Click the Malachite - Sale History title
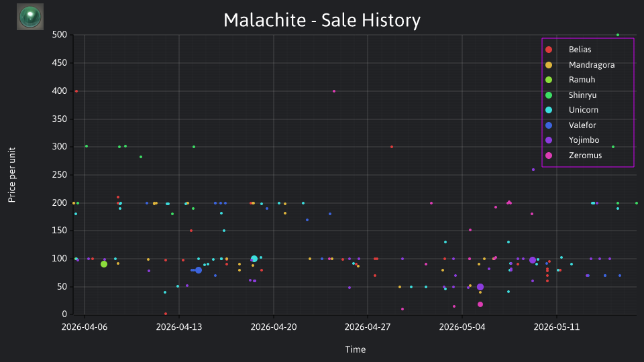644x362 pixels. (322, 20)
